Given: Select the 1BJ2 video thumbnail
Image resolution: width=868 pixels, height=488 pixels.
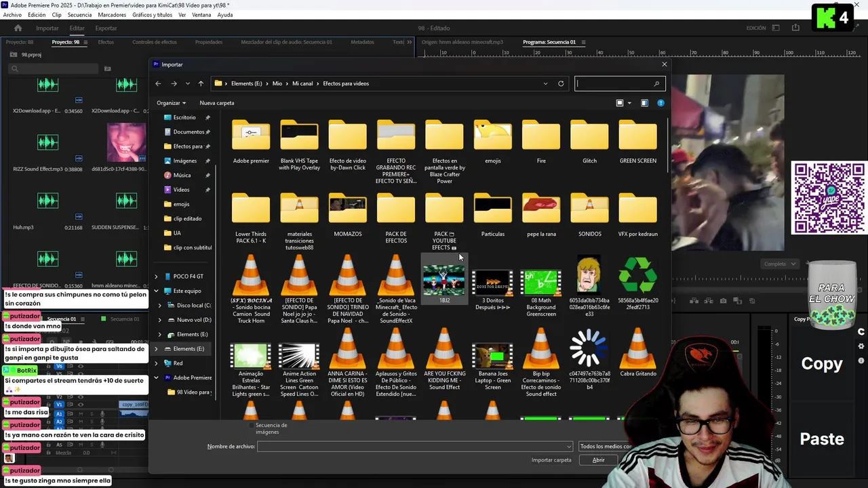Looking at the screenshot, I should point(444,281).
